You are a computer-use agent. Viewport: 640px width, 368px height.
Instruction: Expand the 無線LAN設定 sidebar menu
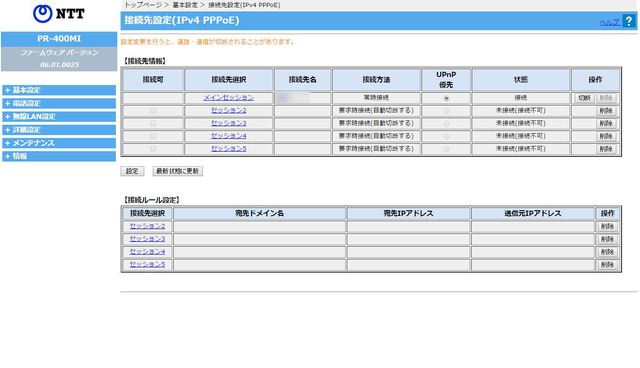(59, 117)
